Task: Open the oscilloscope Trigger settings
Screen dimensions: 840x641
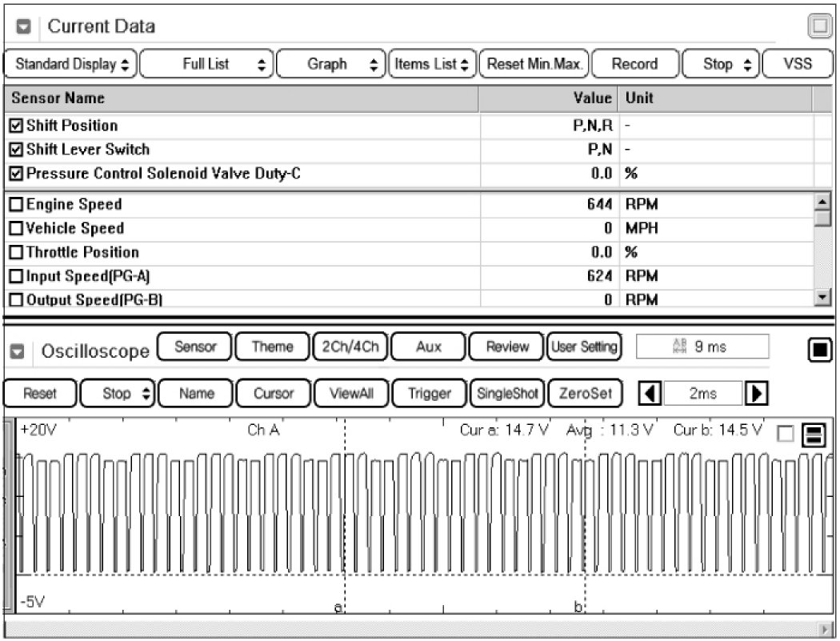Action: coord(429,394)
